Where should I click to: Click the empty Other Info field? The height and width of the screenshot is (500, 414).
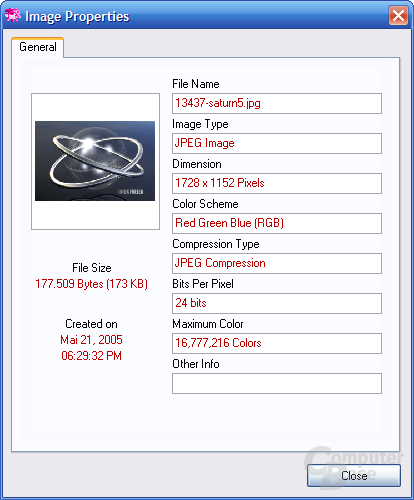277,383
